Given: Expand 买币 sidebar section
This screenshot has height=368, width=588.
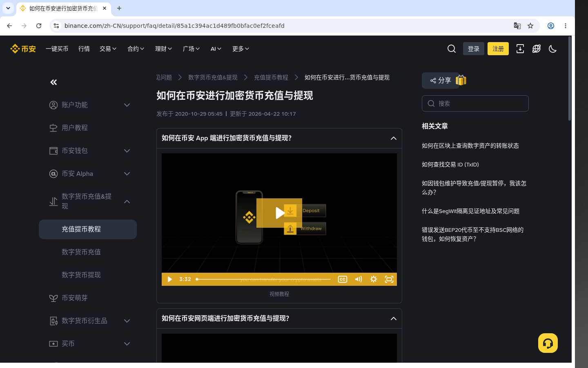Looking at the screenshot, I should point(88,344).
